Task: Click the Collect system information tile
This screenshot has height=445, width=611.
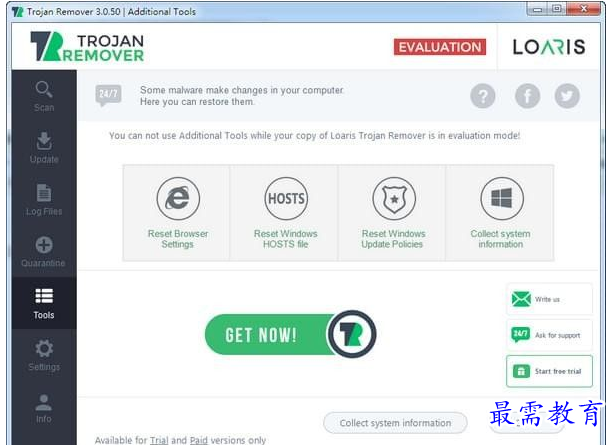Action: point(500,213)
